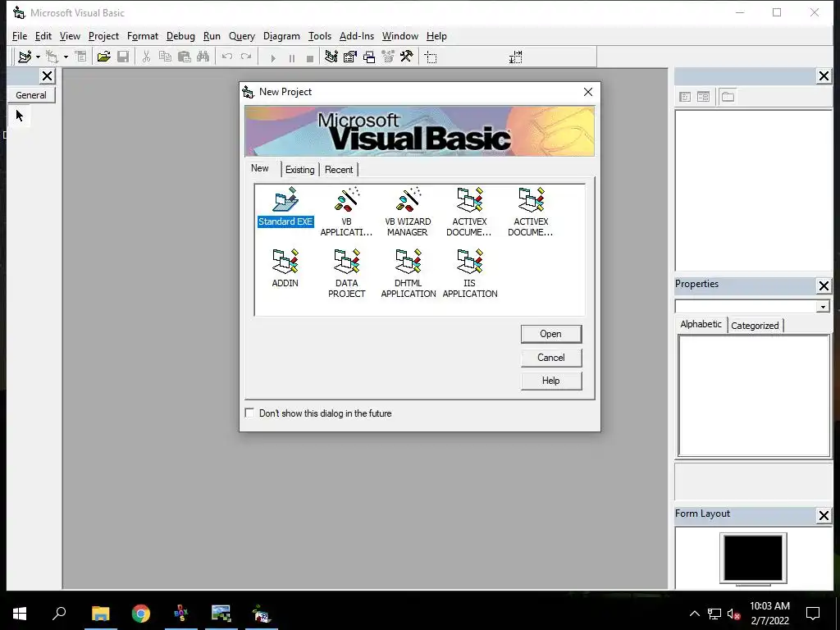Click View Code icon in Project panel
Screen dimensions: 840x630
[685, 97]
